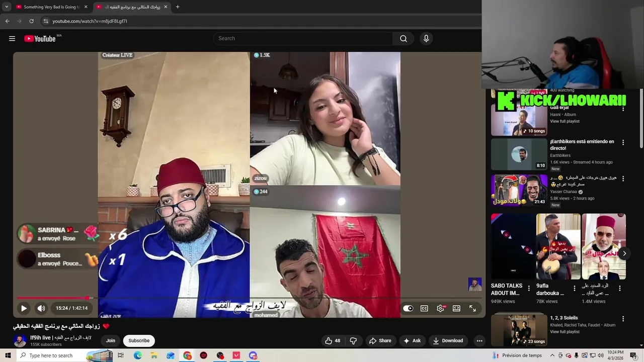Open Microsoft Edge from the taskbar
Viewport: 644px width, 362px height.
click(x=137, y=355)
